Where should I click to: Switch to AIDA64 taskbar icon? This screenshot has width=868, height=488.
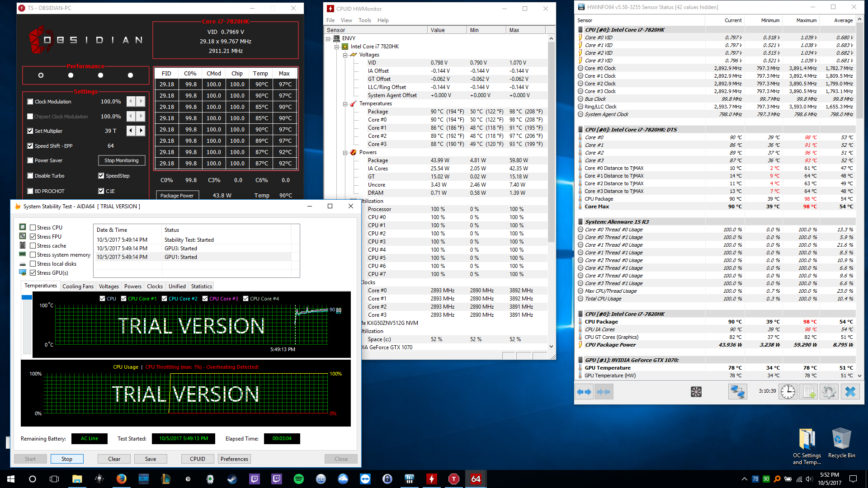(x=476, y=479)
